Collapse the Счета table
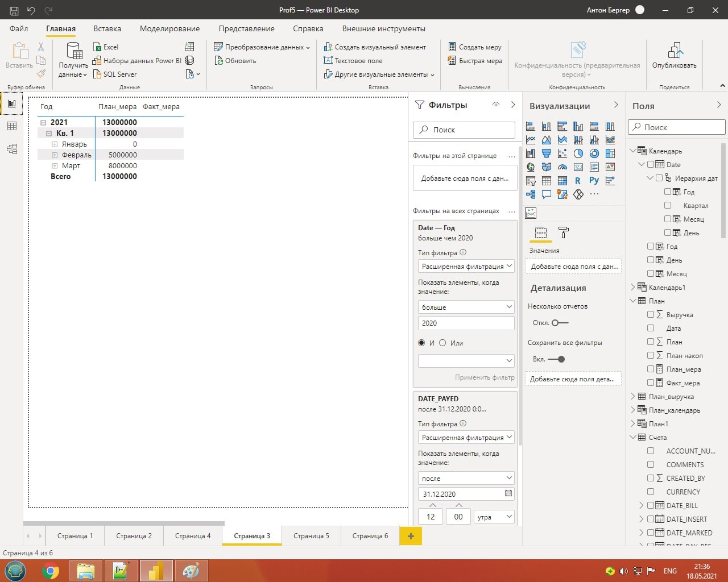 click(x=633, y=437)
